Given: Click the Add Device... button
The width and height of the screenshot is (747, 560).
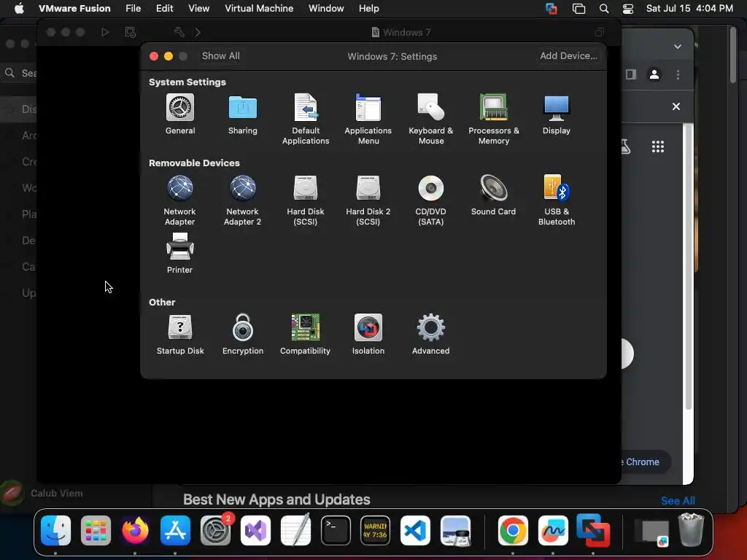Looking at the screenshot, I should point(568,55).
